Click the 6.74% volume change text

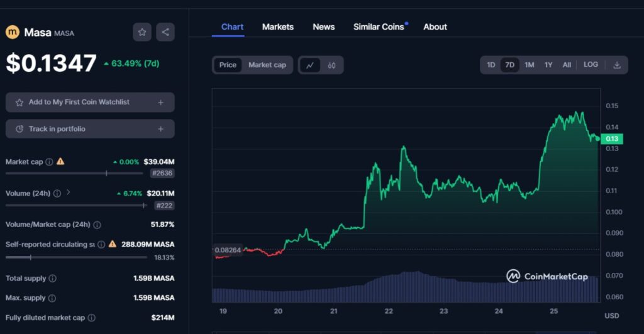click(x=130, y=194)
